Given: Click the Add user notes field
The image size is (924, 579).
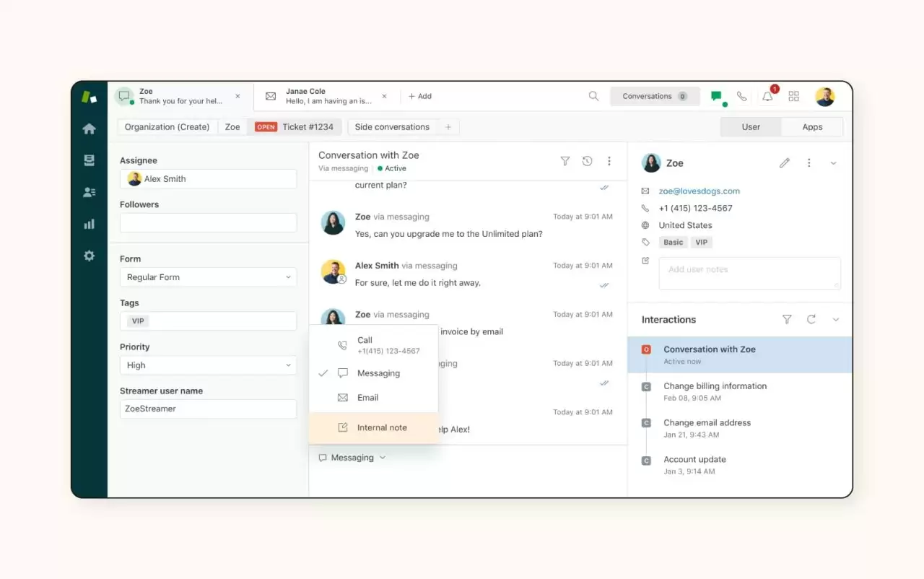Looking at the screenshot, I should (x=749, y=273).
